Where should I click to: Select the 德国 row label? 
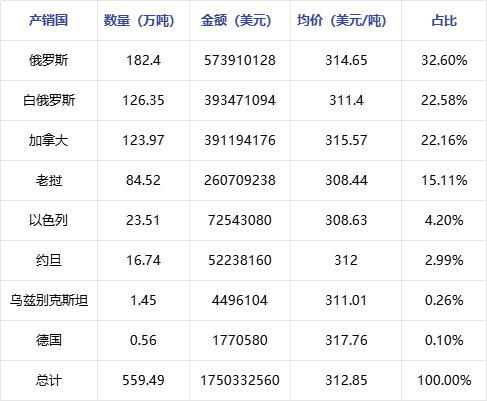click(x=49, y=340)
